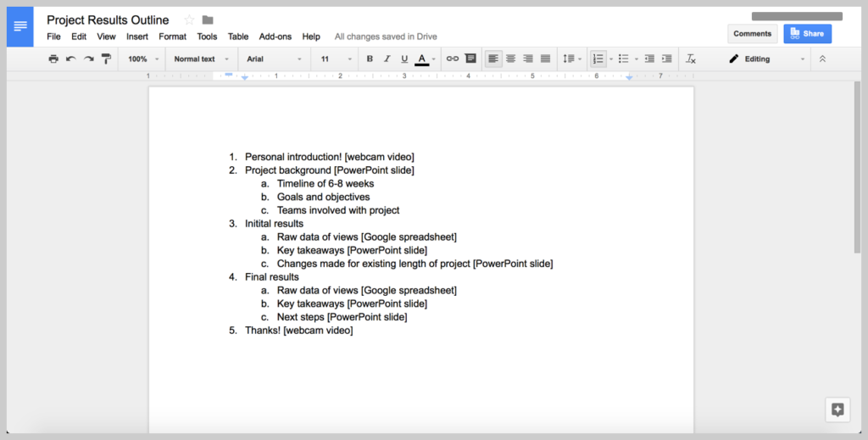Image resolution: width=868 pixels, height=440 pixels.
Task: Open the Insert menu
Action: point(137,36)
